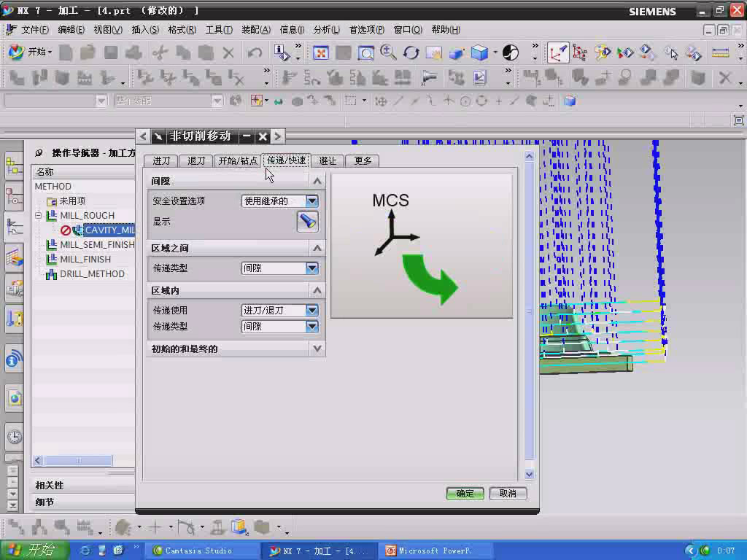Viewport: 747px width, 560px height.
Task: Open the 分析(L) menu
Action: 326,29
